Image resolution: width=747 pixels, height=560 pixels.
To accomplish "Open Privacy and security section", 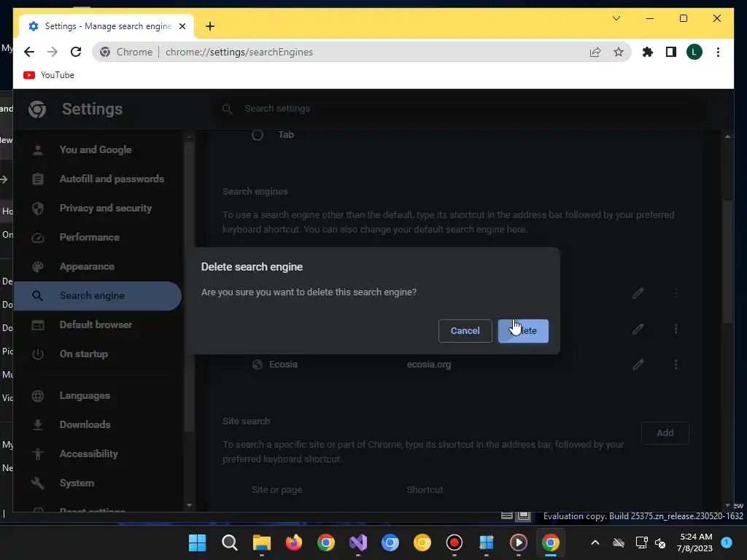I will click(105, 208).
